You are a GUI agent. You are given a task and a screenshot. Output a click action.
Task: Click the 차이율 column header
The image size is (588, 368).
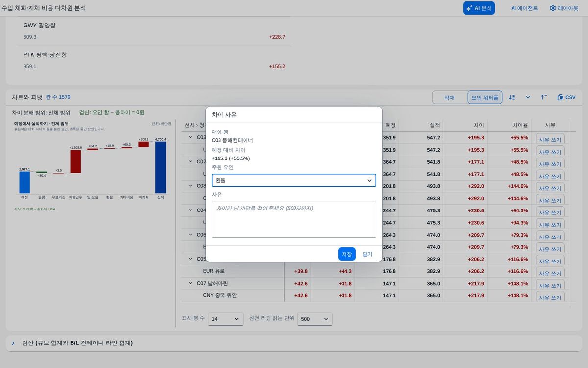(x=520, y=125)
